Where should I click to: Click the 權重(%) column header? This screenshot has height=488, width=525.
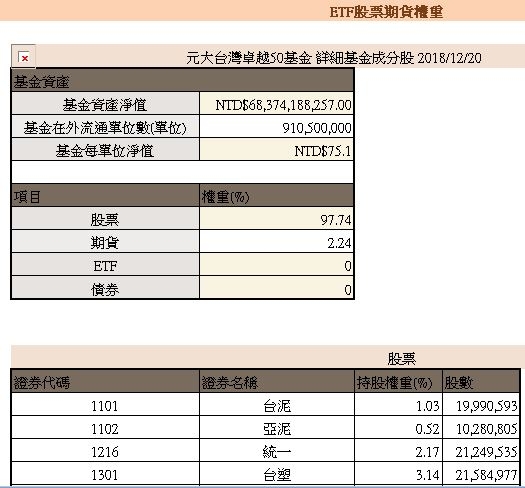(277, 196)
